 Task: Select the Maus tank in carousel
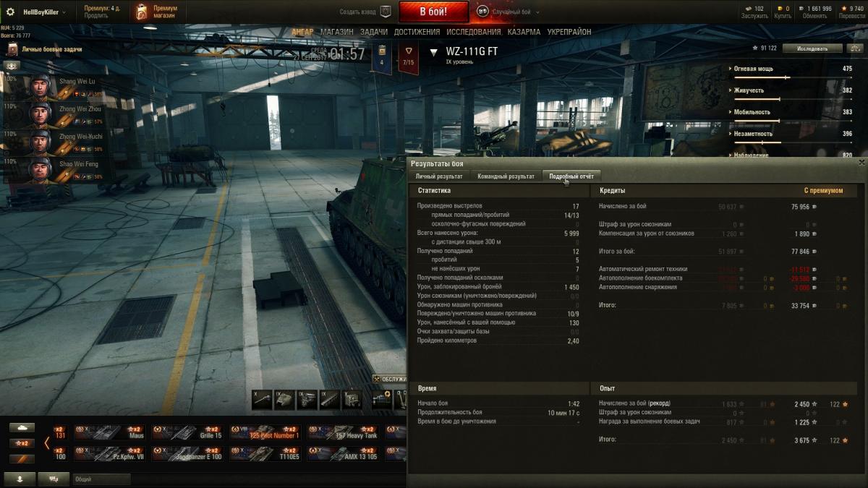[109, 432]
